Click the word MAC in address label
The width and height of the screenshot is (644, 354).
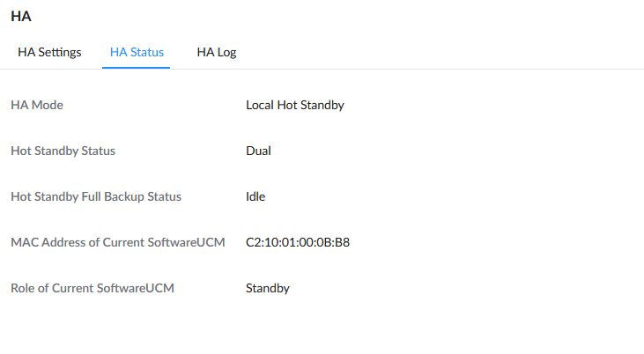[25, 242]
